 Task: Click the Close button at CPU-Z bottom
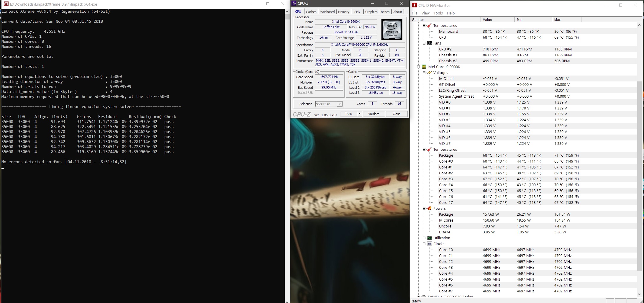pyautogui.click(x=396, y=114)
